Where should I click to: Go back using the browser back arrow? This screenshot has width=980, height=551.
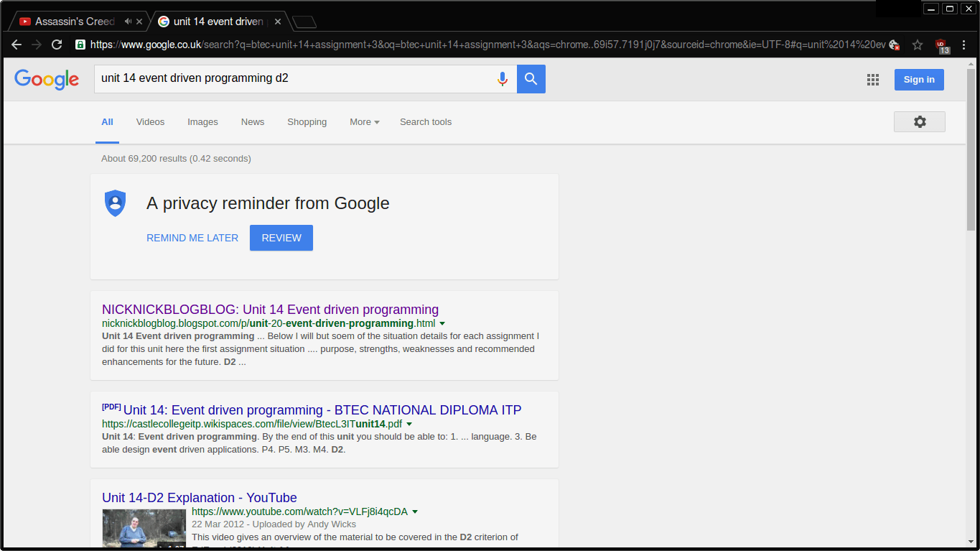point(17,45)
